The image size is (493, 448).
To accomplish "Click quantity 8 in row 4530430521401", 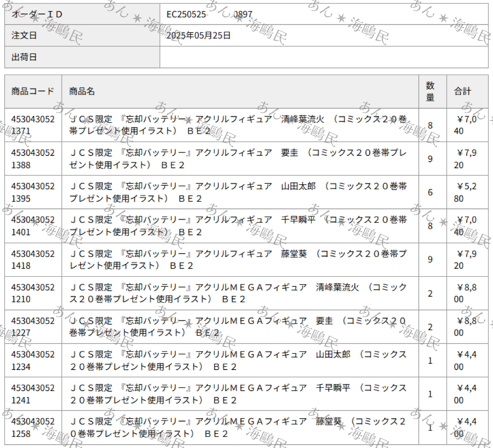I will (x=430, y=226).
